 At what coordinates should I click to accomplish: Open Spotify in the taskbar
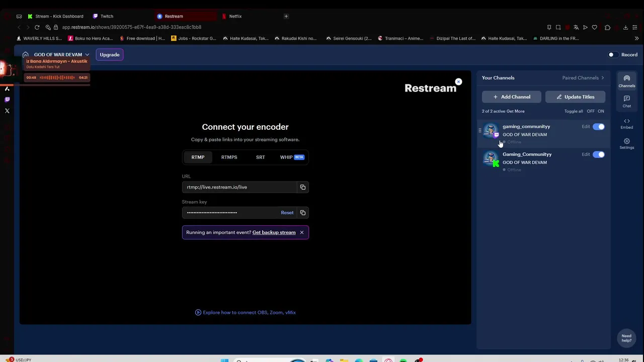click(x=403, y=360)
